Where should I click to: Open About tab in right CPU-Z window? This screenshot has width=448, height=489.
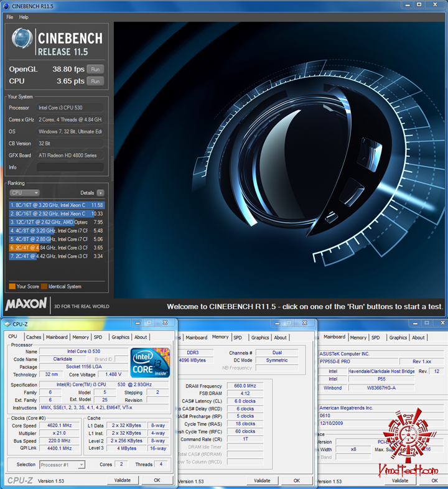click(418, 337)
